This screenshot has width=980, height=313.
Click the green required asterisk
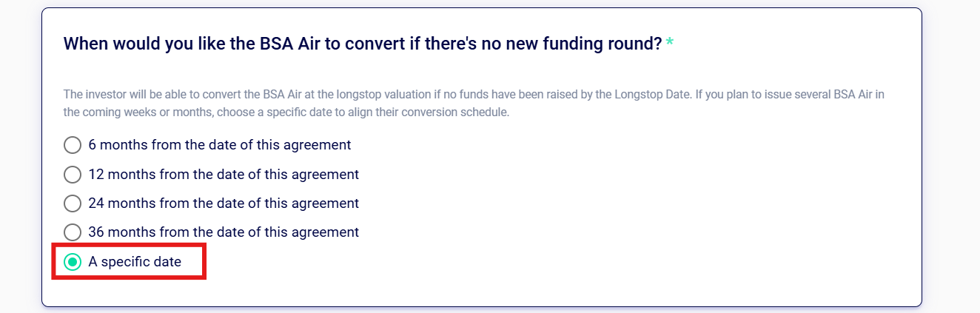tap(669, 44)
